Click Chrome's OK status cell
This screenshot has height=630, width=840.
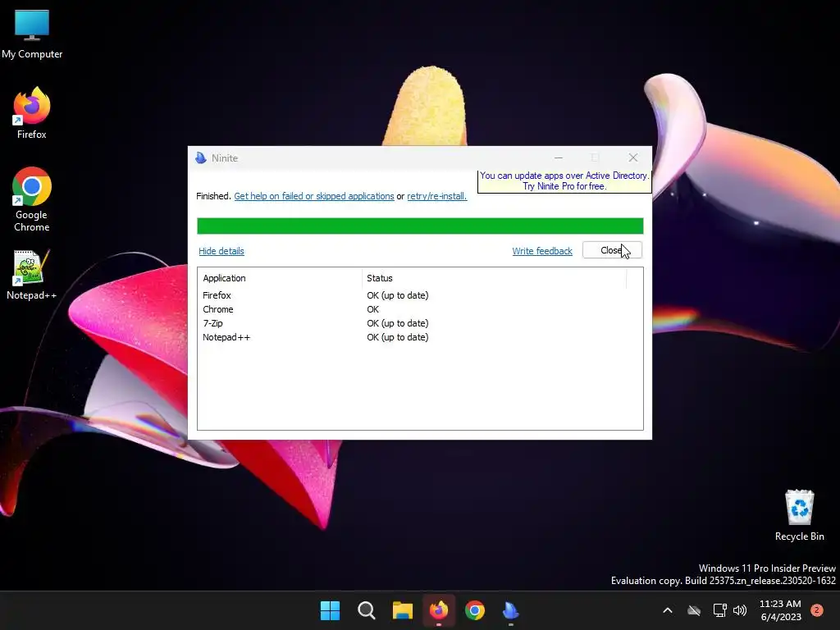373,309
